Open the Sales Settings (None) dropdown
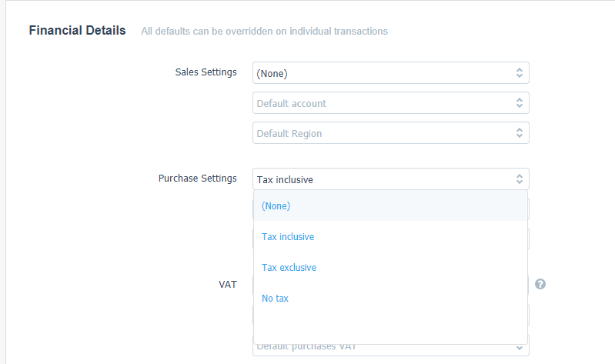615x364 pixels. 385,73
